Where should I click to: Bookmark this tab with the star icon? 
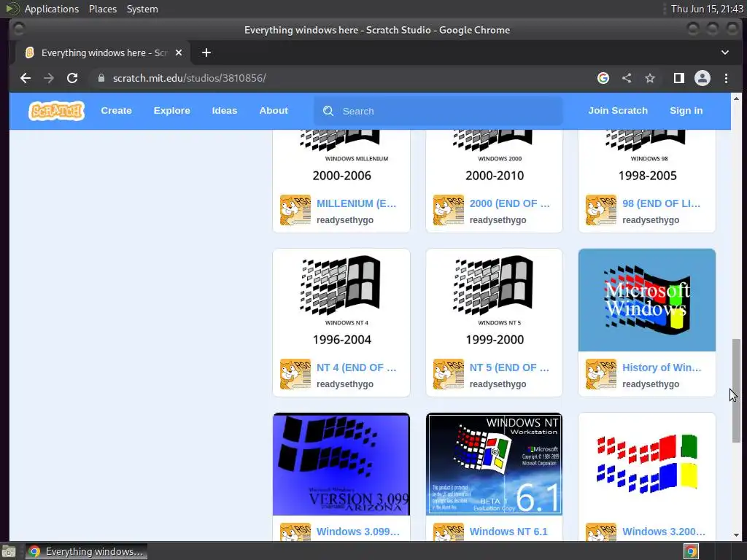tap(650, 78)
